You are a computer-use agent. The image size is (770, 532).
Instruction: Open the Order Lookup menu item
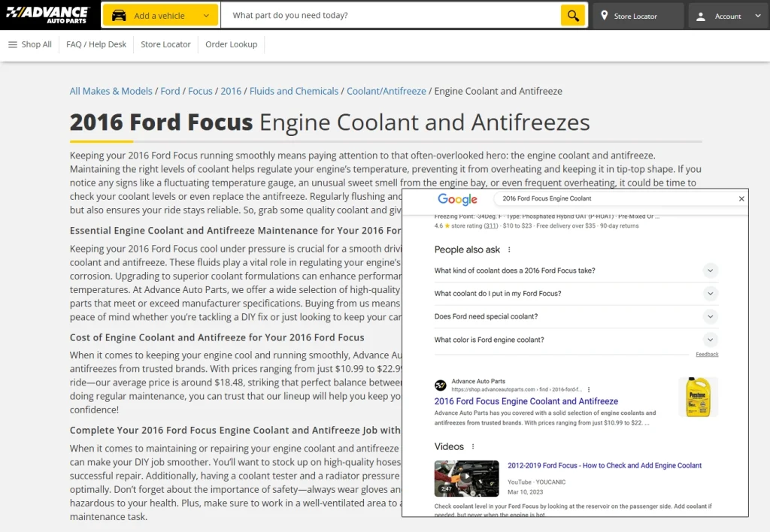232,44
